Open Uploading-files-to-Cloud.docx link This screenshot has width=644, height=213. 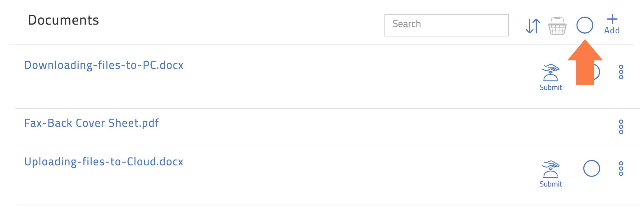[x=104, y=162]
